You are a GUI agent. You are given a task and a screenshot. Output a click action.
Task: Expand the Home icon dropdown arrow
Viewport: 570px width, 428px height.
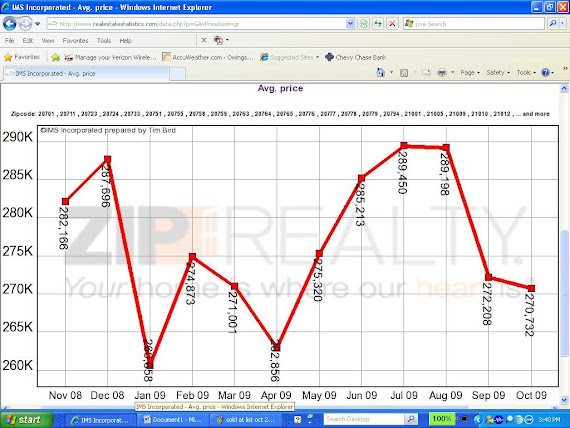point(392,72)
